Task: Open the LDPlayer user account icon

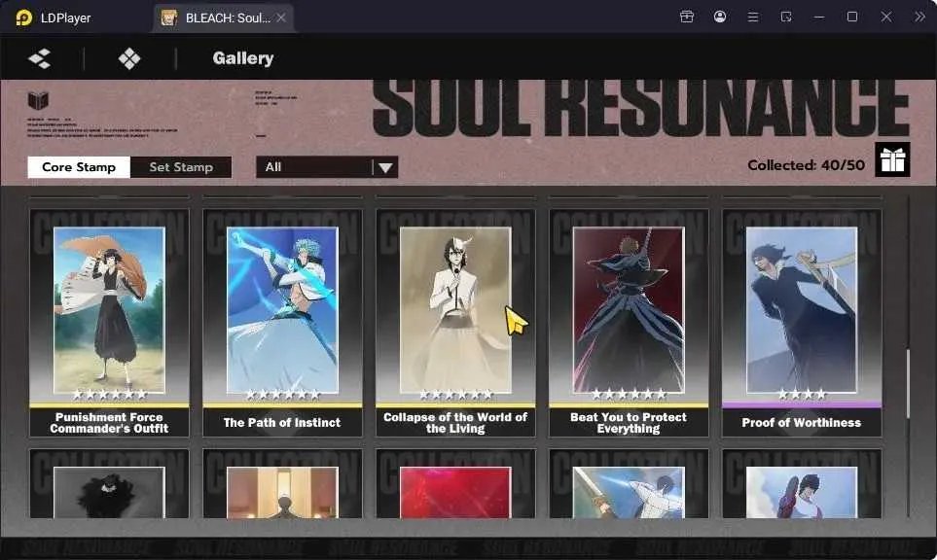Action: [x=720, y=17]
